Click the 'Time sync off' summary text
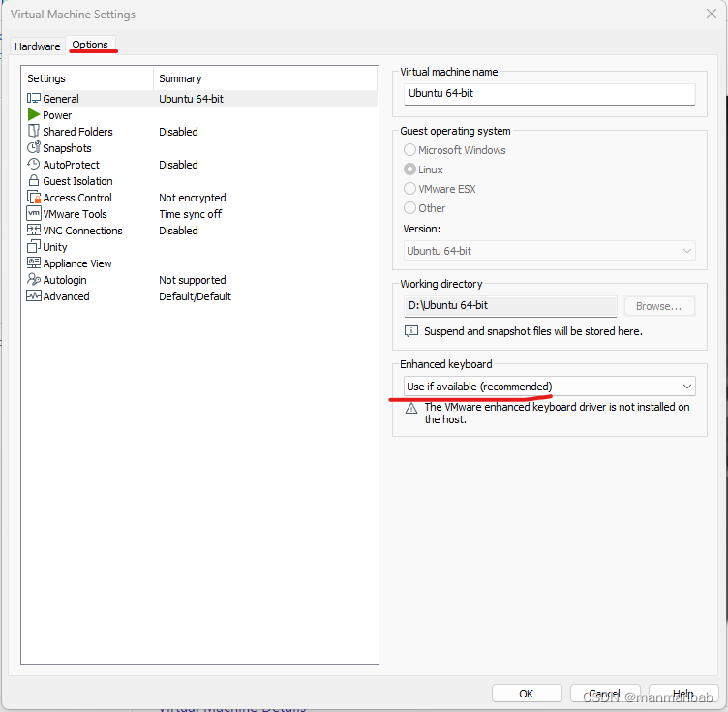Screen dimensions: 728x712 [191, 214]
